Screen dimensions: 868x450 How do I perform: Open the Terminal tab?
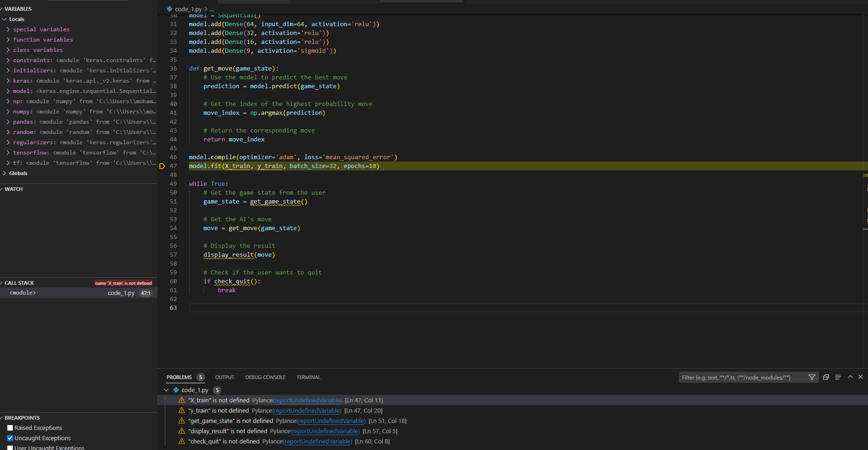click(308, 377)
